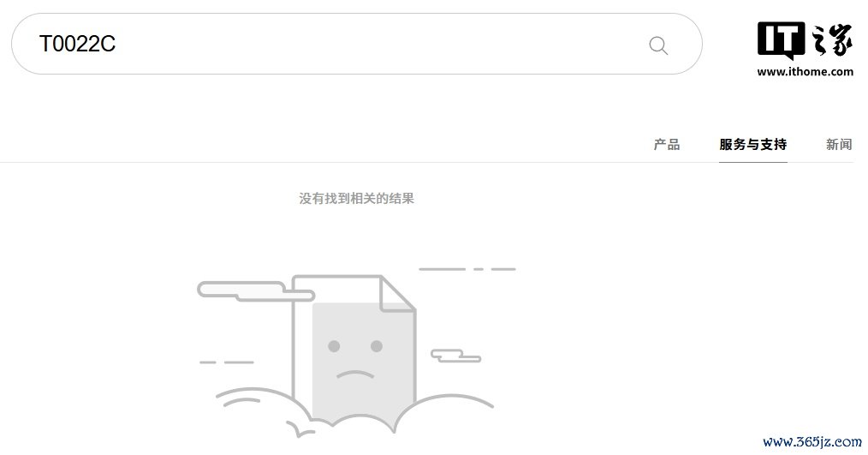Screen dimensions: 868x455
Task: Open the www.ithome.com link
Action: coord(805,71)
